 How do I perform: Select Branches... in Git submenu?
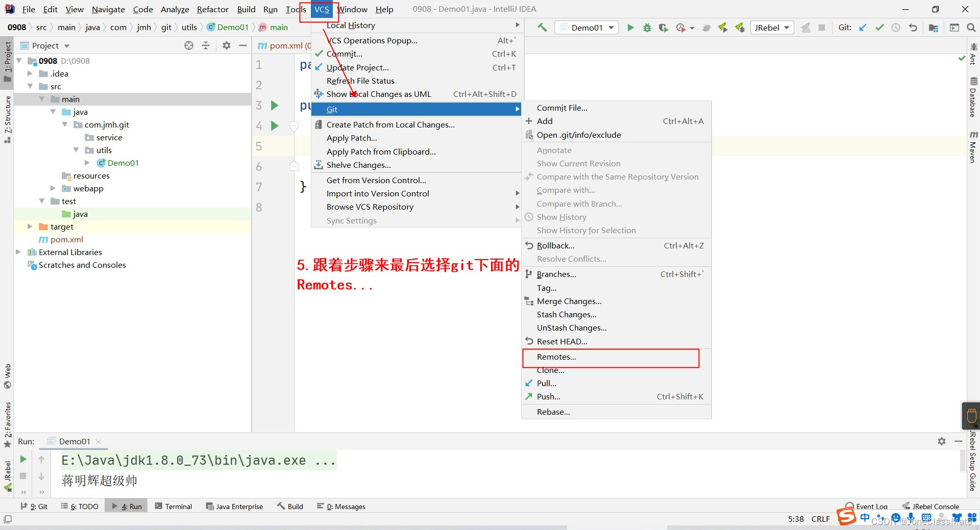click(x=616, y=274)
